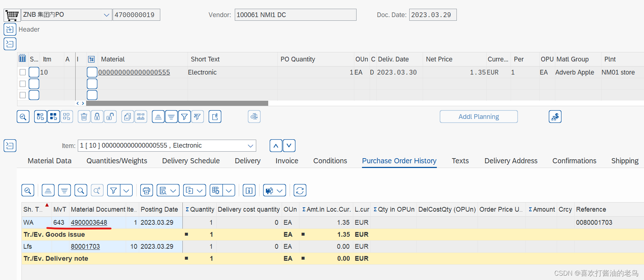Expand the Header section icon
Image resolution: width=644 pixels, height=280 pixels.
pos(10,29)
